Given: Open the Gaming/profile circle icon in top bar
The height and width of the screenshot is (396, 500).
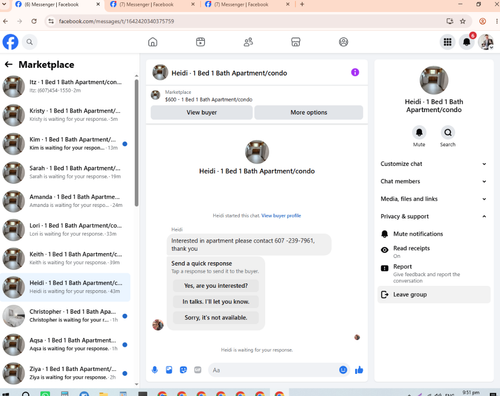Looking at the screenshot, I should click(343, 42).
